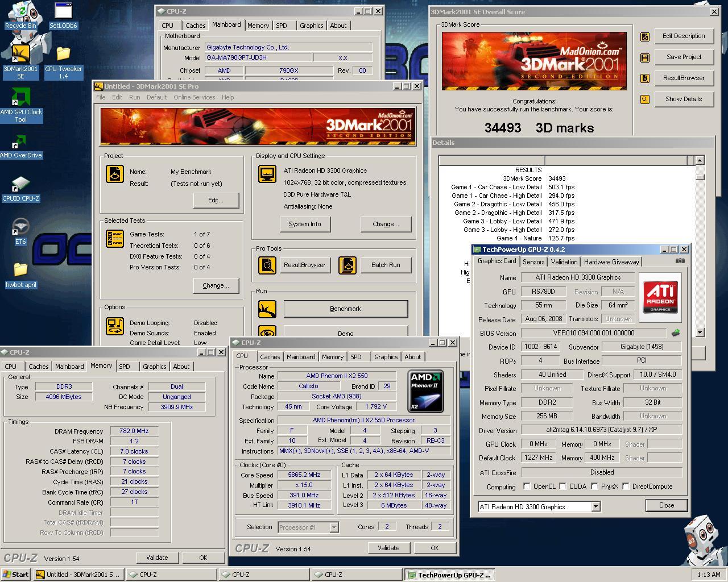Click the Save Project button
Image resolution: width=728 pixels, height=582 pixels.
[684, 57]
